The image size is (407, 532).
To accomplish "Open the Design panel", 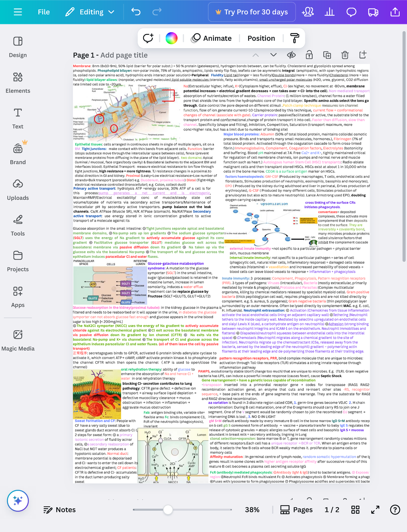I will point(18,47).
